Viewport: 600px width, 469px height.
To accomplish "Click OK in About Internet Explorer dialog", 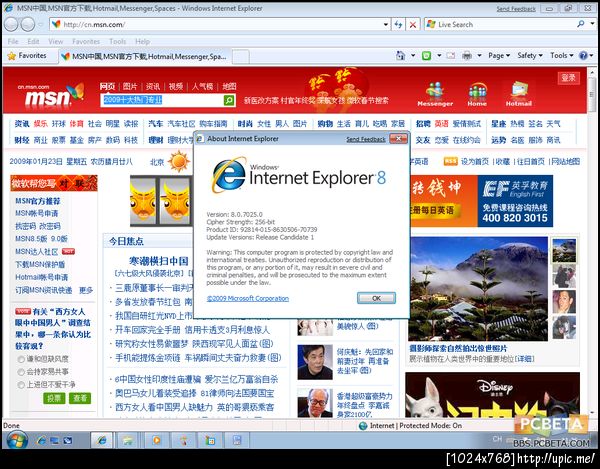I will [376, 298].
